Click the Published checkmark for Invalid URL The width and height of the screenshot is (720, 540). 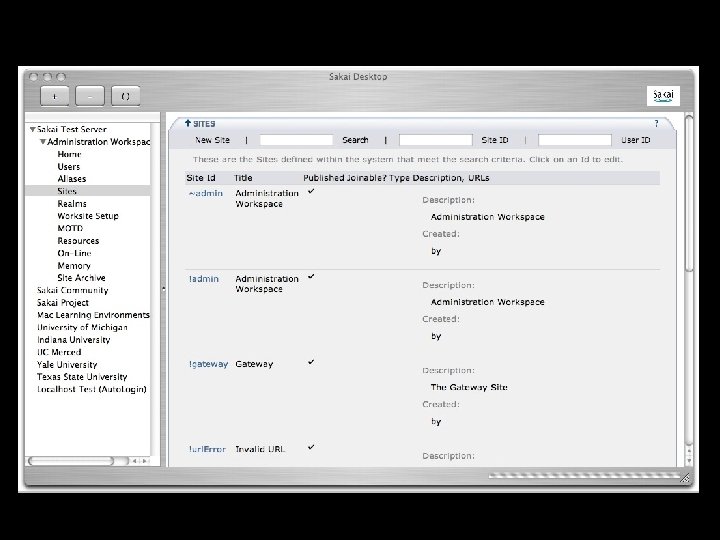(x=311, y=447)
